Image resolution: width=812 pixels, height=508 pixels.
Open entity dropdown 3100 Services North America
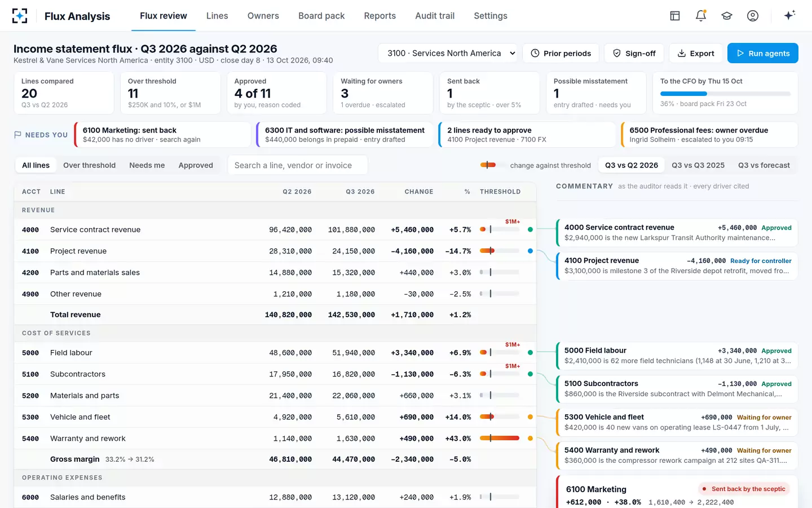pos(448,53)
